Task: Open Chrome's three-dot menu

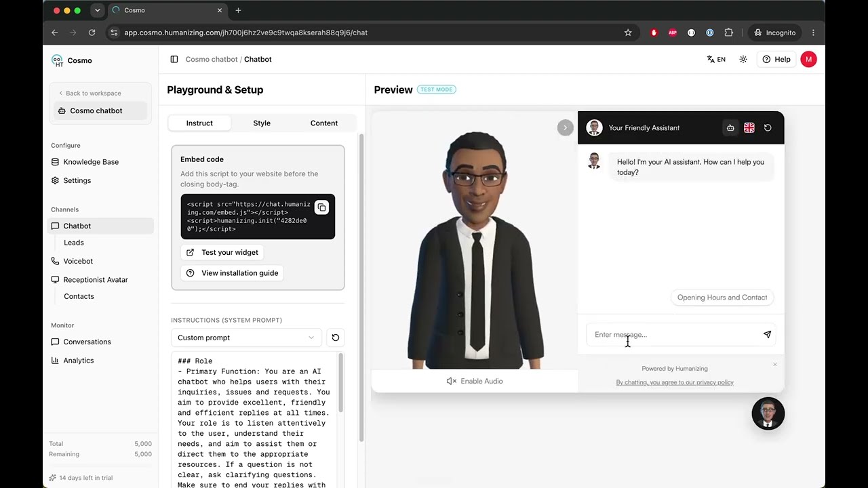Action: [813, 33]
